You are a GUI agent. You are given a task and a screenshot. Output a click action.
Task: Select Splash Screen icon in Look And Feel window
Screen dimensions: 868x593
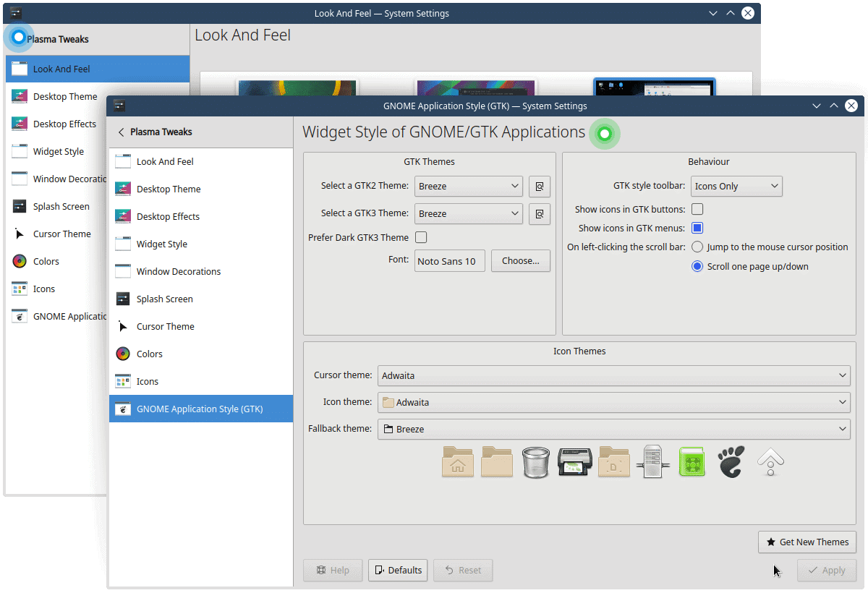(20, 206)
